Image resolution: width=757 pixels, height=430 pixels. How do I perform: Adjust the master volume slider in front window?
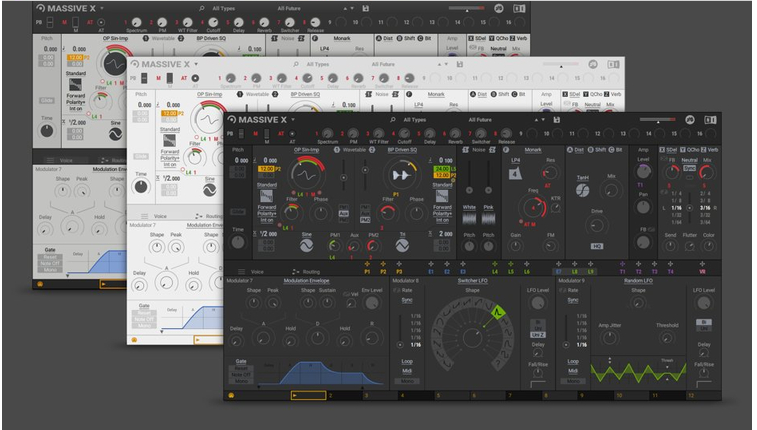[x=658, y=118]
